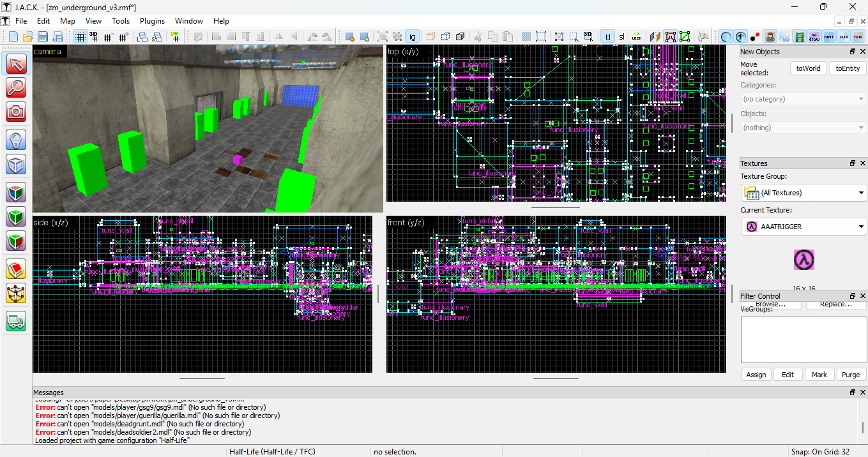Activate the Magnify zoom tool
868x457 pixels.
point(16,87)
